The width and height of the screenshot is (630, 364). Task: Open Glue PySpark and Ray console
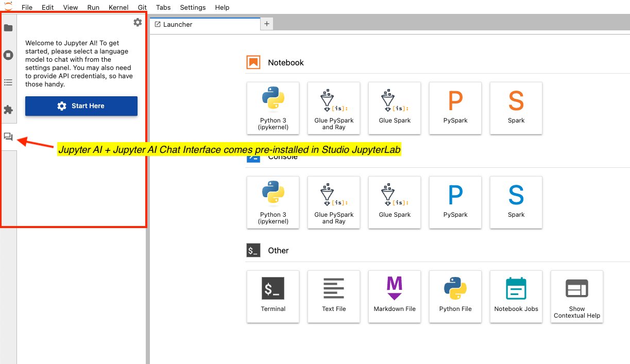(x=334, y=203)
